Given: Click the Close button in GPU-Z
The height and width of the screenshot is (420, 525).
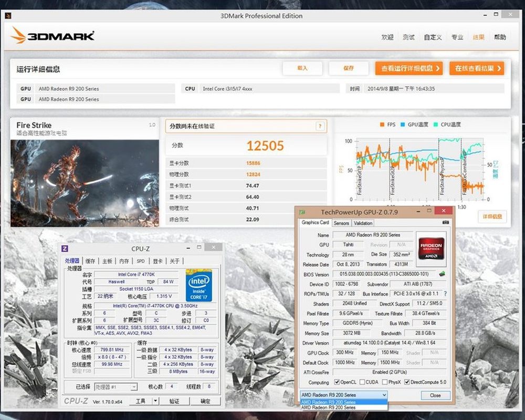Looking at the screenshot, I should (x=435, y=395).
